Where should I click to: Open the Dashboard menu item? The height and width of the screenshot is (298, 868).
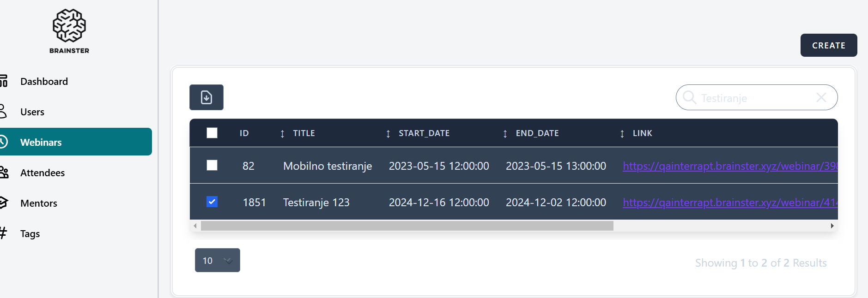point(44,82)
